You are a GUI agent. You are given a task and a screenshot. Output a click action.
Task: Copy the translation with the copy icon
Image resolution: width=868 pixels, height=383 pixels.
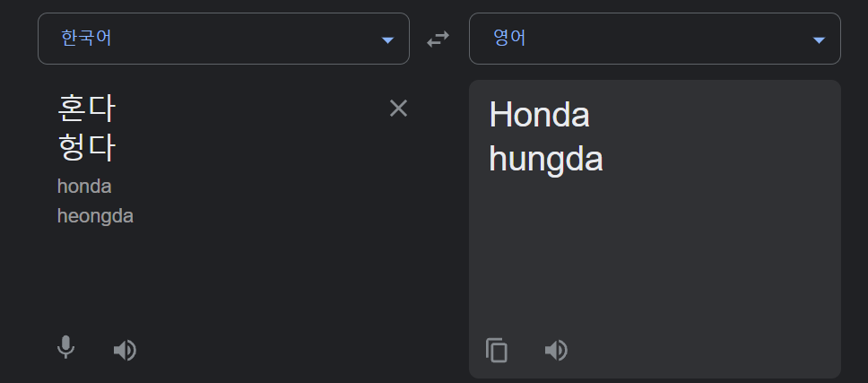tap(497, 350)
